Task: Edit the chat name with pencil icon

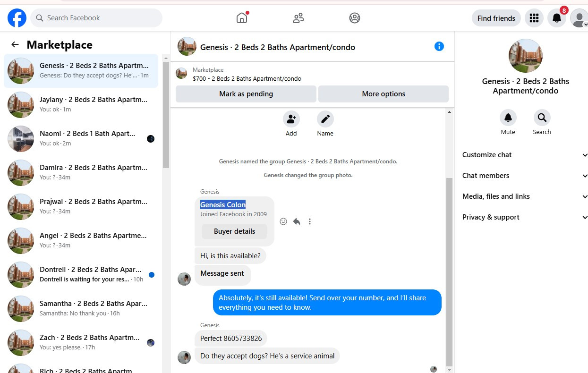Action: [325, 119]
